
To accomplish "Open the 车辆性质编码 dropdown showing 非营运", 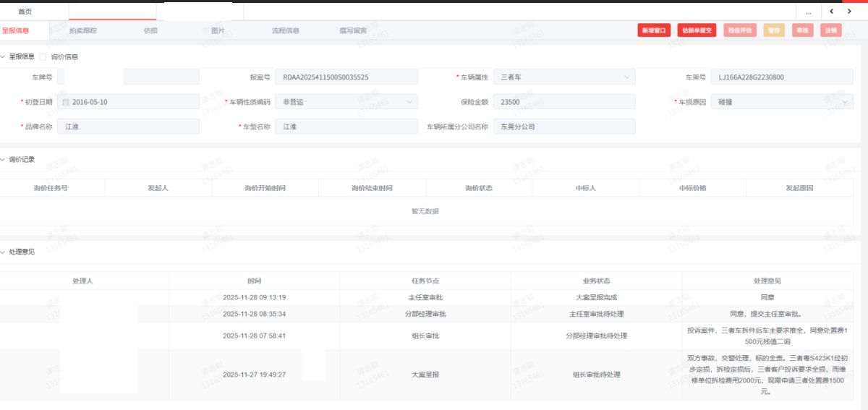I will tap(346, 102).
